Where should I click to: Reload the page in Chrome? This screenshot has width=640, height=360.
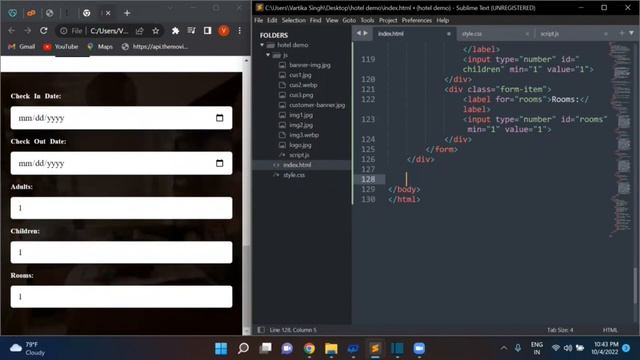point(44,31)
